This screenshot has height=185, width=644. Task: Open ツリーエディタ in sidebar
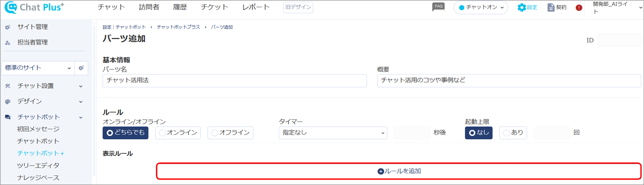38,165
